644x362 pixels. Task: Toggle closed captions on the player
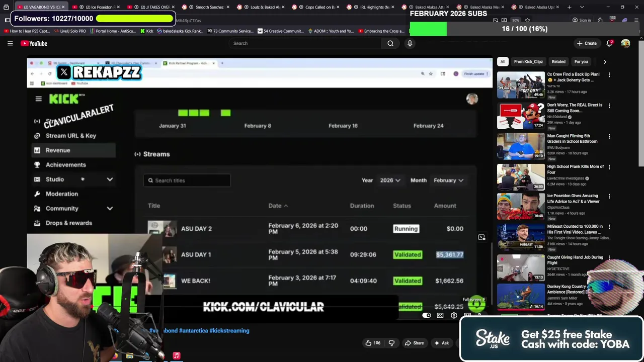(440, 316)
